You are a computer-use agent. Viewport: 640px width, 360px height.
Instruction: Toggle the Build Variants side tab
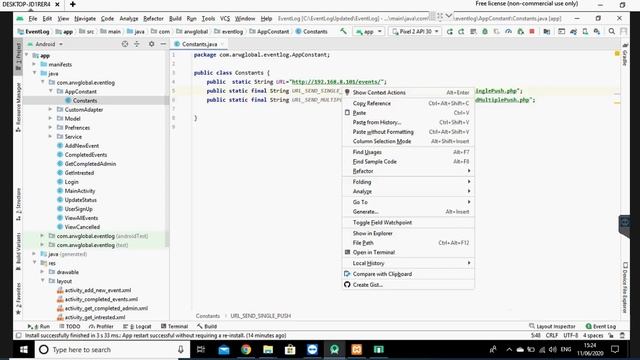18,251
